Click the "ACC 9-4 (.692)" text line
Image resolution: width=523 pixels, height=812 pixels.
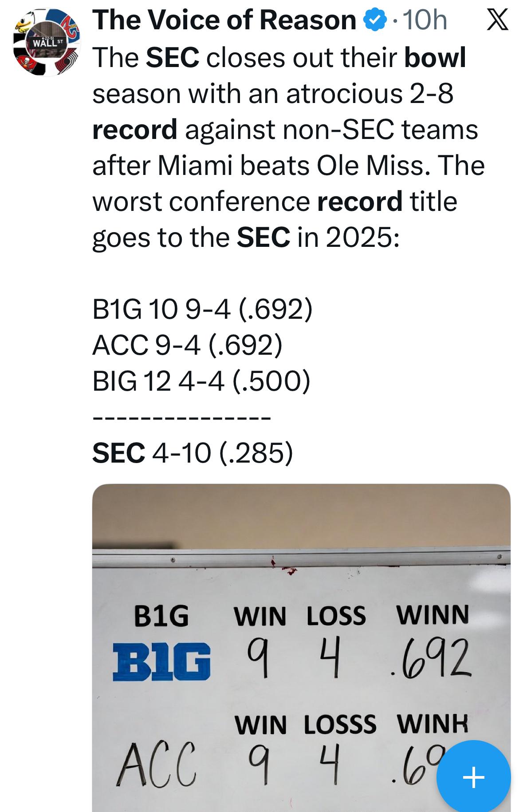[x=187, y=345]
